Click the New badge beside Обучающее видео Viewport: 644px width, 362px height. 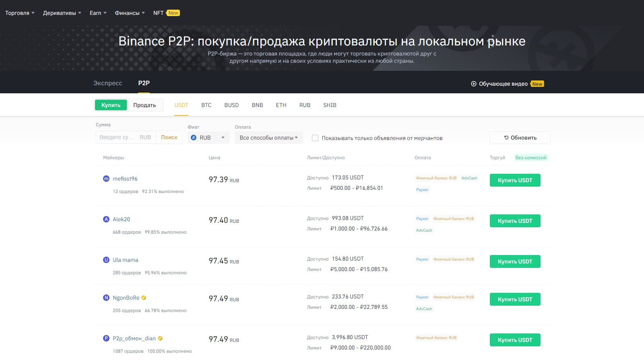pyautogui.click(x=537, y=84)
